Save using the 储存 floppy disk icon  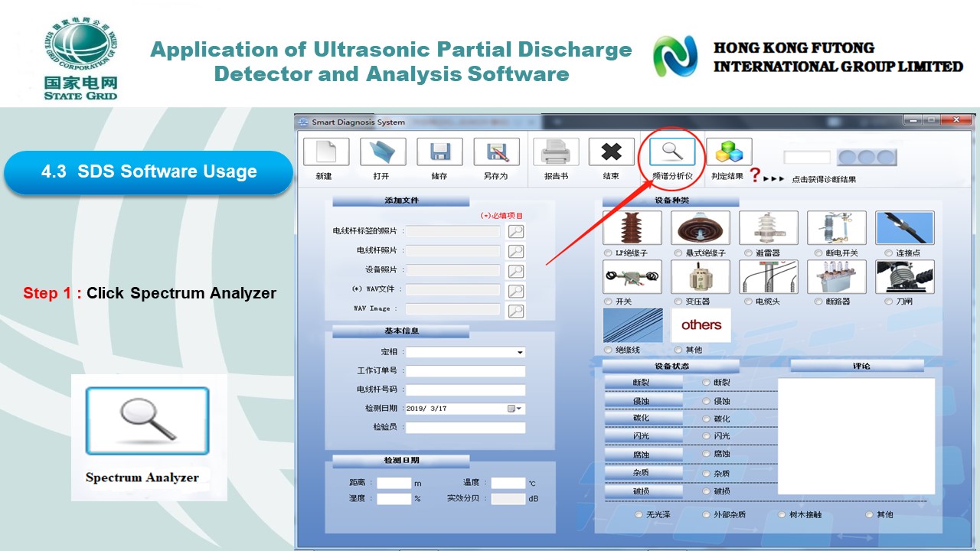click(439, 152)
